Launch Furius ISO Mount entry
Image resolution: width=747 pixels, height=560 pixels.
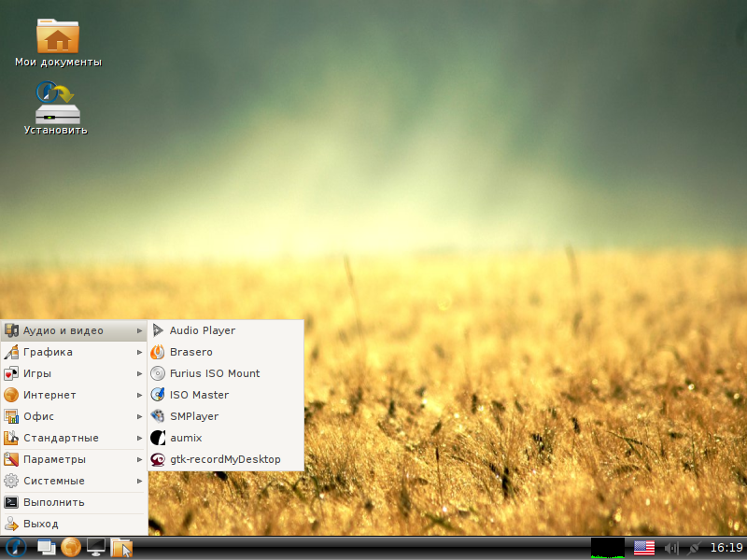point(226,373)
